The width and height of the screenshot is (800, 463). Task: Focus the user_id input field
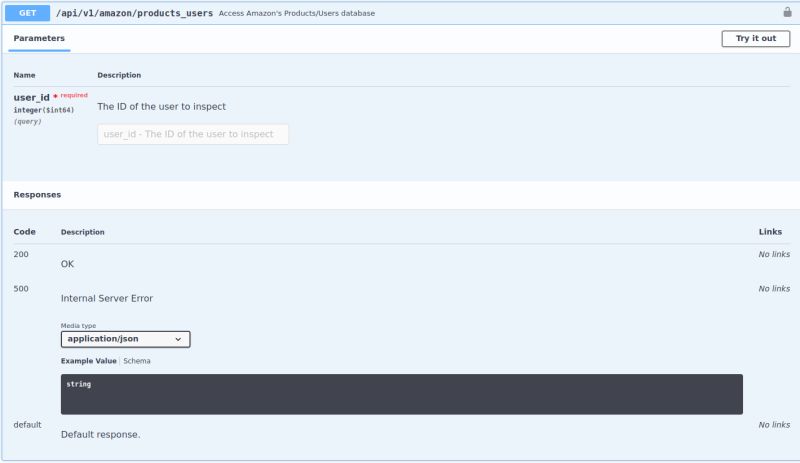pyautogui.click(x=193, y=134)
